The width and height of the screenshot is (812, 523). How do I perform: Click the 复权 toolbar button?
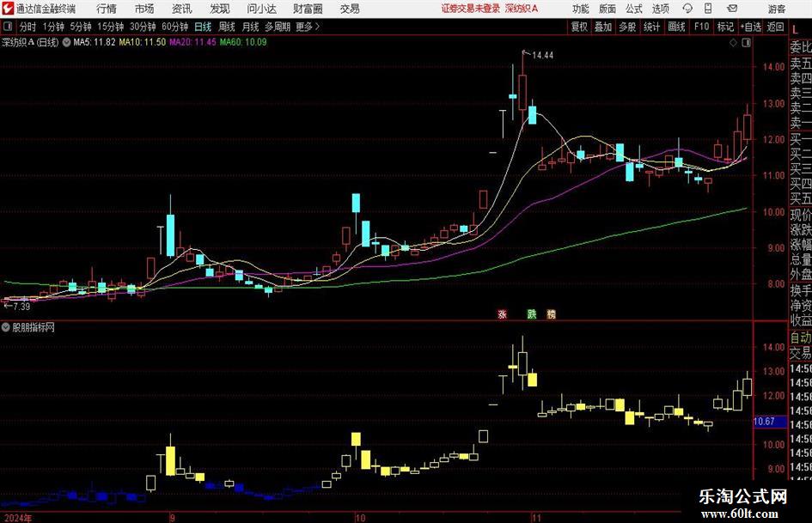click(579, 27)
